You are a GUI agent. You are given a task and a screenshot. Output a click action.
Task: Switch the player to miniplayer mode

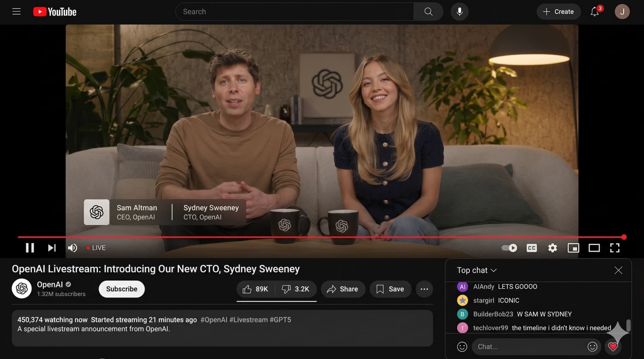coord(573,248)
